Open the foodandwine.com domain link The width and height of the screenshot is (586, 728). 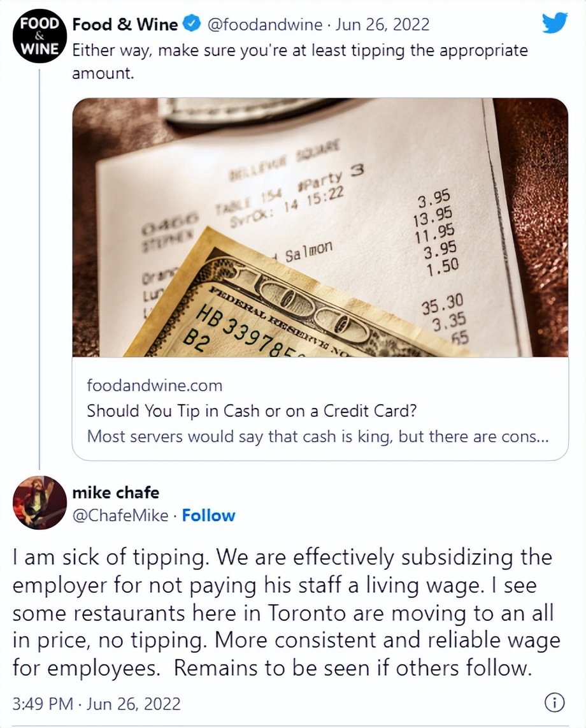coord(155,385)
